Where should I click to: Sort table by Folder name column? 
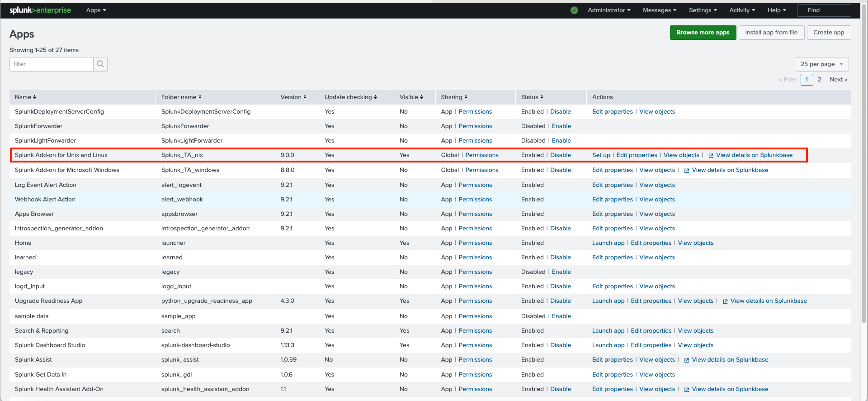click(x=181, y=97)
